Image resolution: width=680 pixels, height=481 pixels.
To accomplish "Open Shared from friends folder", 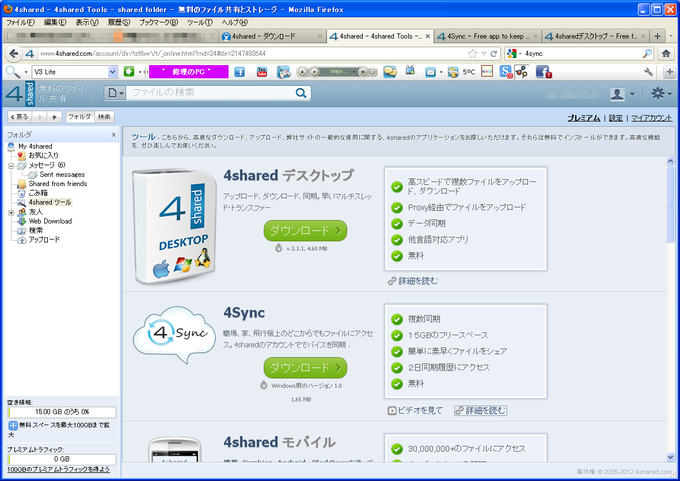I will pyautogui.click(x=58, y=183).
